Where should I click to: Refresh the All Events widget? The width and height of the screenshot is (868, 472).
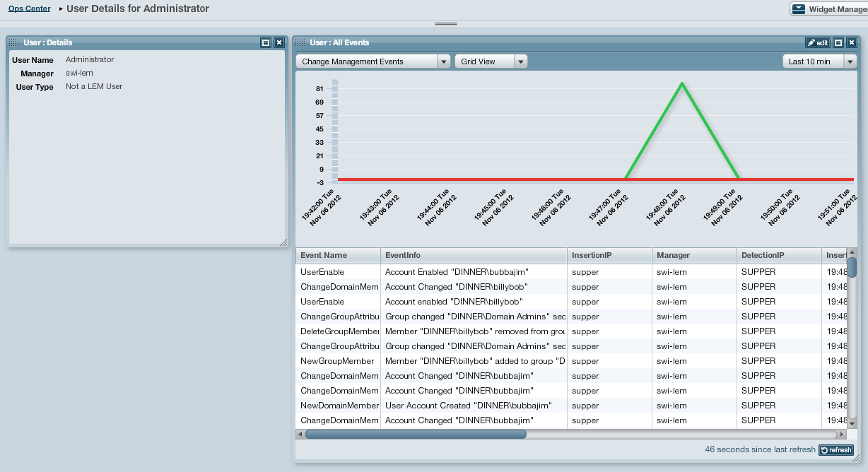click(x=836, y=450)
